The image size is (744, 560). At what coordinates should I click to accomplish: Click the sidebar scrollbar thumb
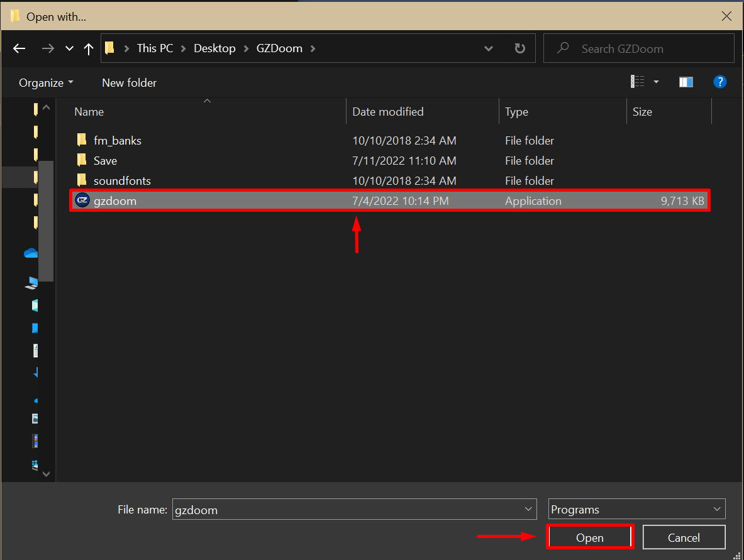pyautogui.click(x=45, y=221)
